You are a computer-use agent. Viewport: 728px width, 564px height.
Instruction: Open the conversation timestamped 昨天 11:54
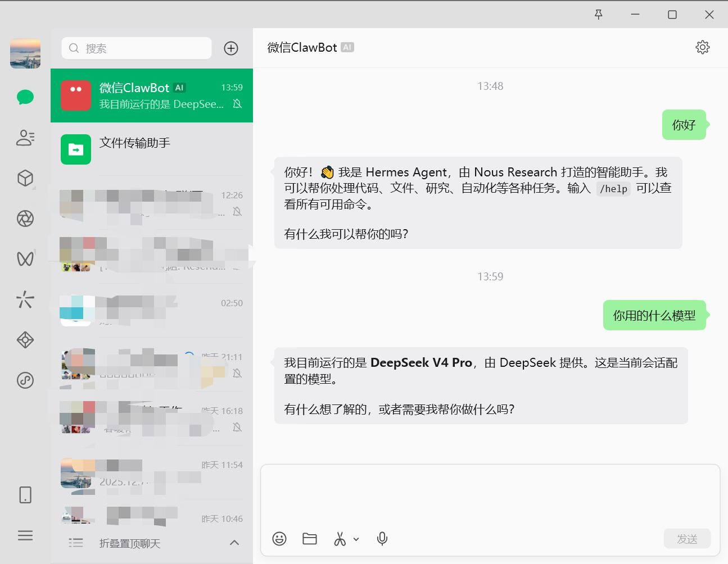tap(152, 473)
